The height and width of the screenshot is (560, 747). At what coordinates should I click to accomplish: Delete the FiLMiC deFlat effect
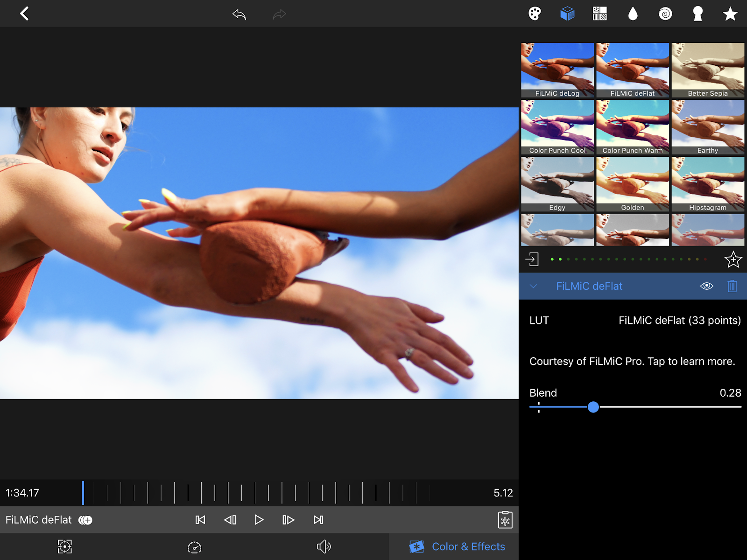coord(732,286)
